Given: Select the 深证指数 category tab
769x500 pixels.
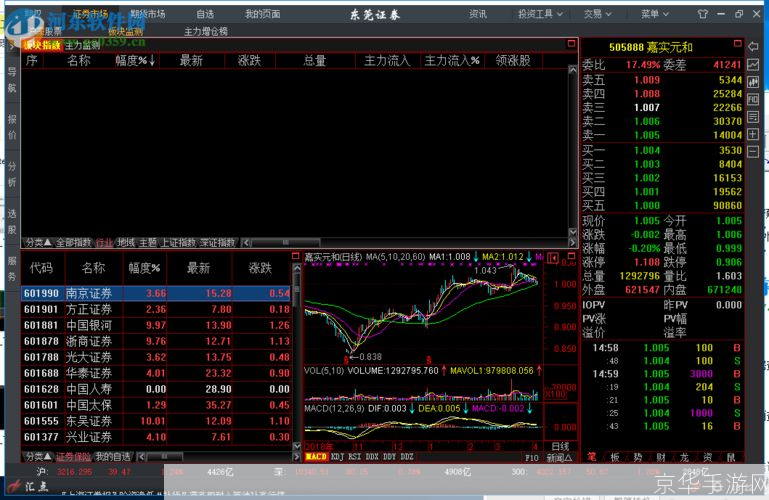Looking at the screenshot, I should coord(218,243).
